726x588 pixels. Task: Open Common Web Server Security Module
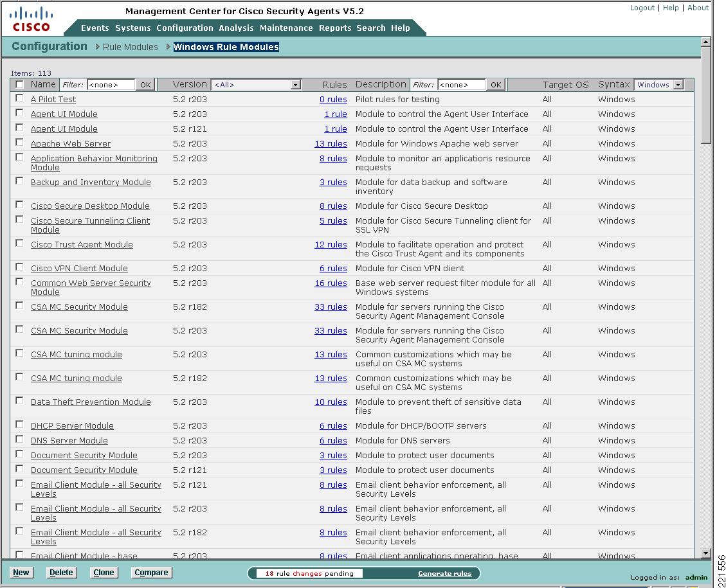[91, 287]
